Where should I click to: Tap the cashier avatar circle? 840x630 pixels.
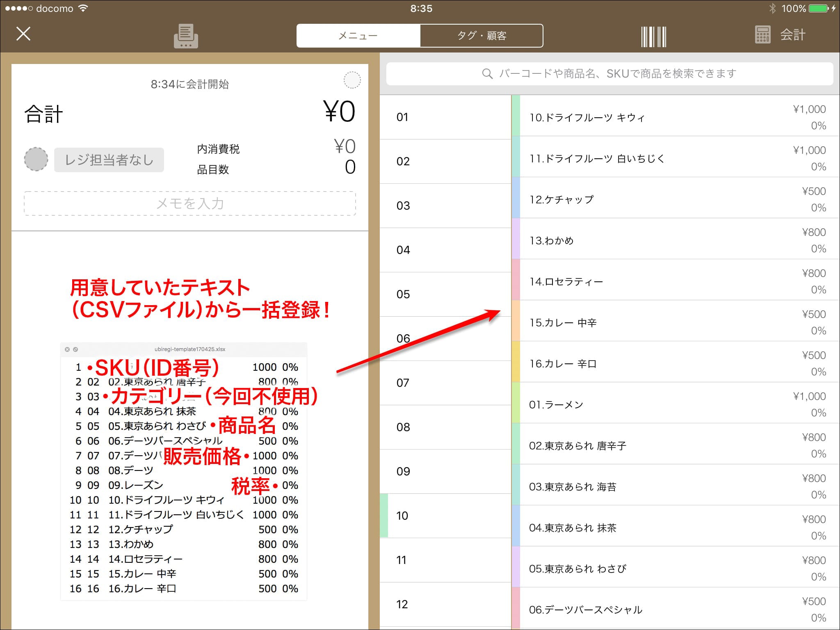pyautogui.click(x=36, y=159)
